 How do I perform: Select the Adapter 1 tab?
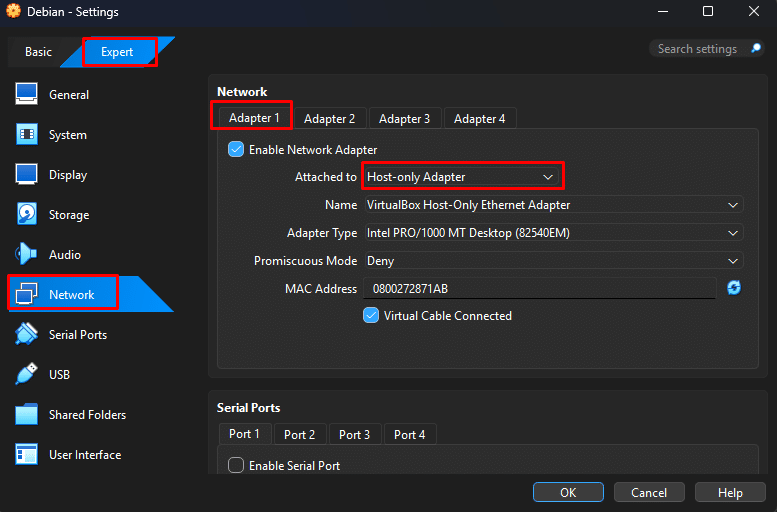coord(254,118)
